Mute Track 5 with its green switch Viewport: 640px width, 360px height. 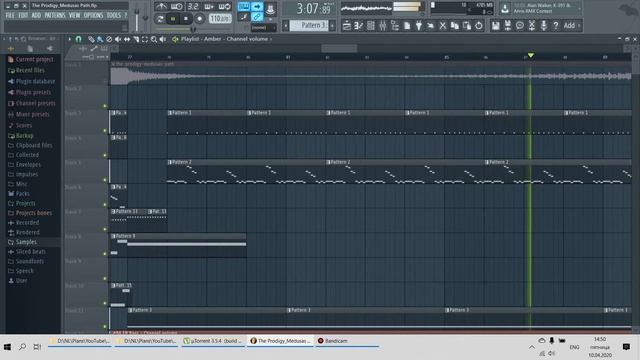coord(105,180)
